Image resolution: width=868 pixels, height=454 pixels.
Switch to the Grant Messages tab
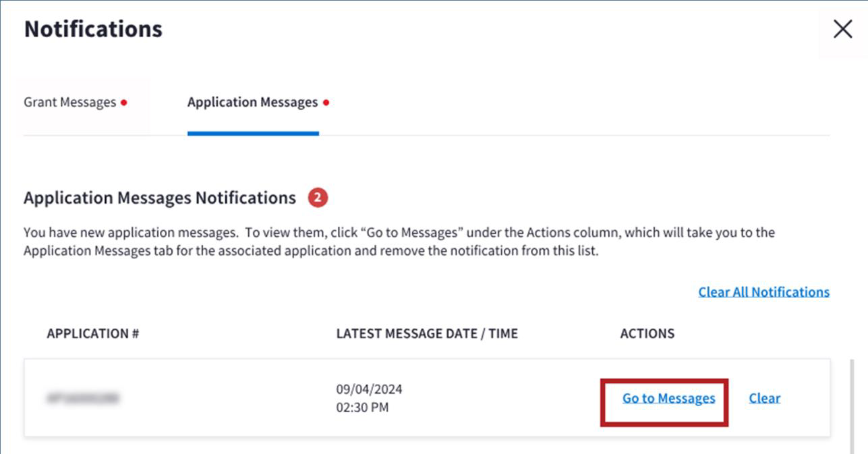tap(70, 103)
